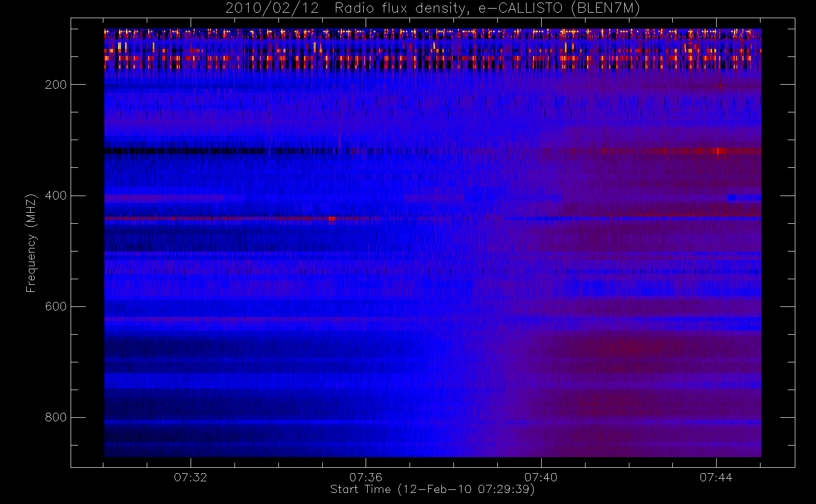Click the 400 frequency axis label

click(x=55, y=196)
